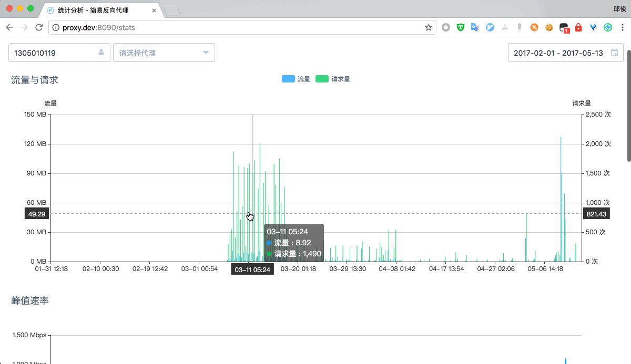Click the forward navigation arrow
This screenshot has height=364, width=631.
click(x=24, y=27)
